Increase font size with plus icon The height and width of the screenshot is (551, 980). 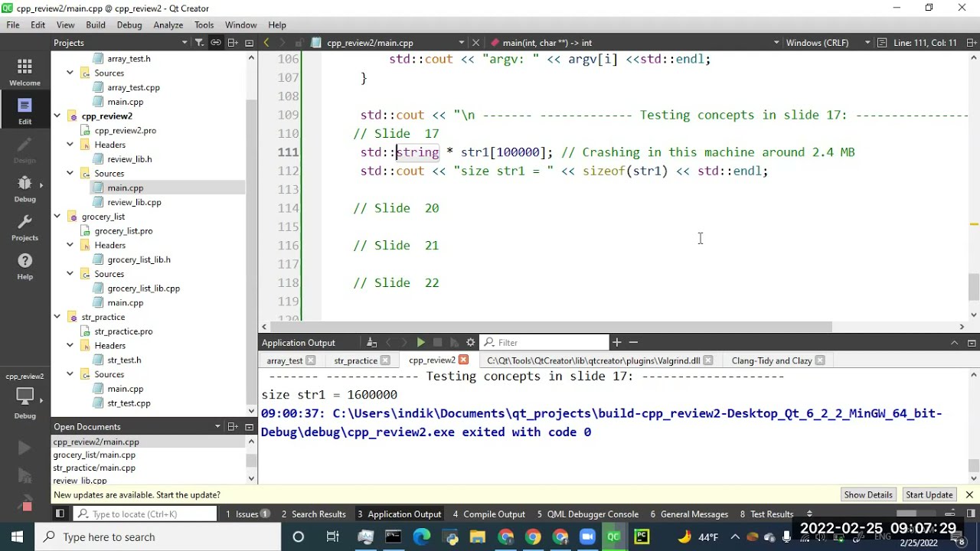(x=616, y=343)
